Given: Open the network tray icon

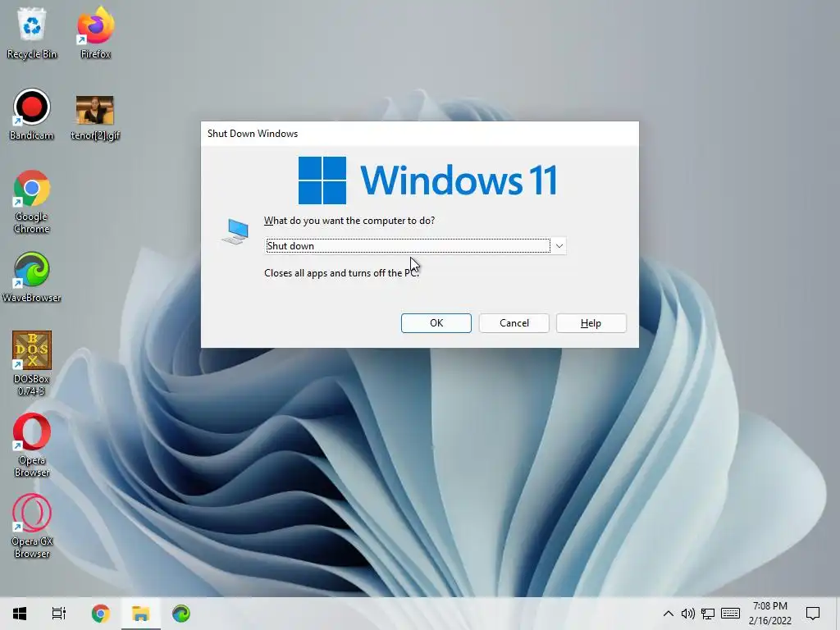Looking at the screenshot, I should [x=708, y=614].
